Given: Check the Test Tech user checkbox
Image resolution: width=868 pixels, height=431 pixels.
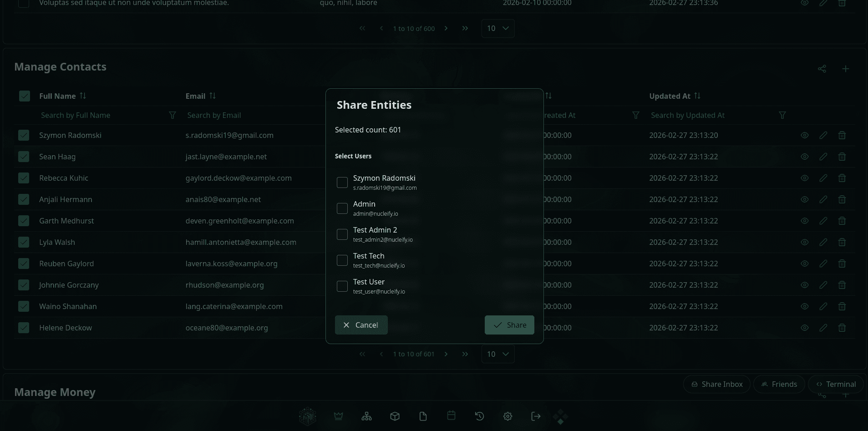Looking at the screenshot, I should [x=342, y=260].
